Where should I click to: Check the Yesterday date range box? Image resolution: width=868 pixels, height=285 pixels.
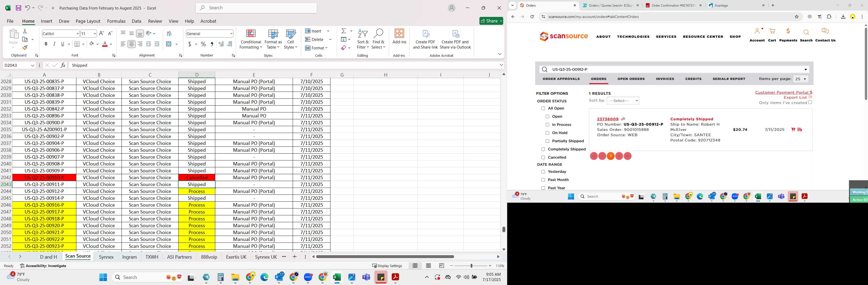(x=543, y=172)
